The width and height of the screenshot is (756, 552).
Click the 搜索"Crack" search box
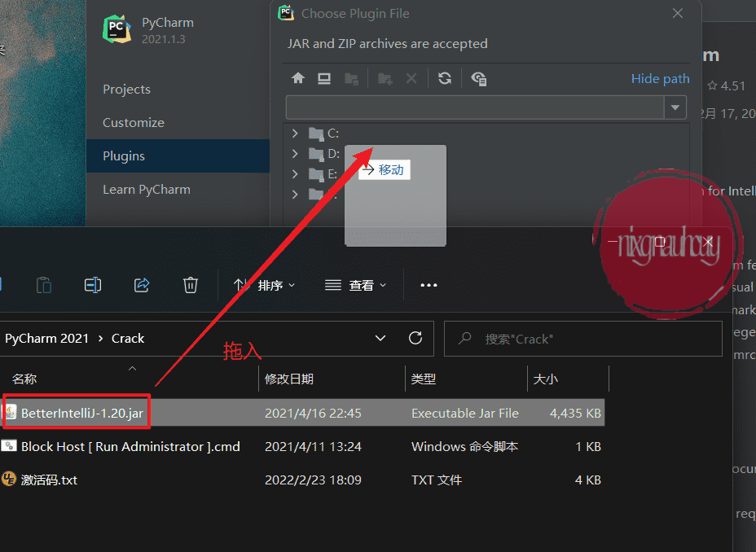[x=583, y=339]
